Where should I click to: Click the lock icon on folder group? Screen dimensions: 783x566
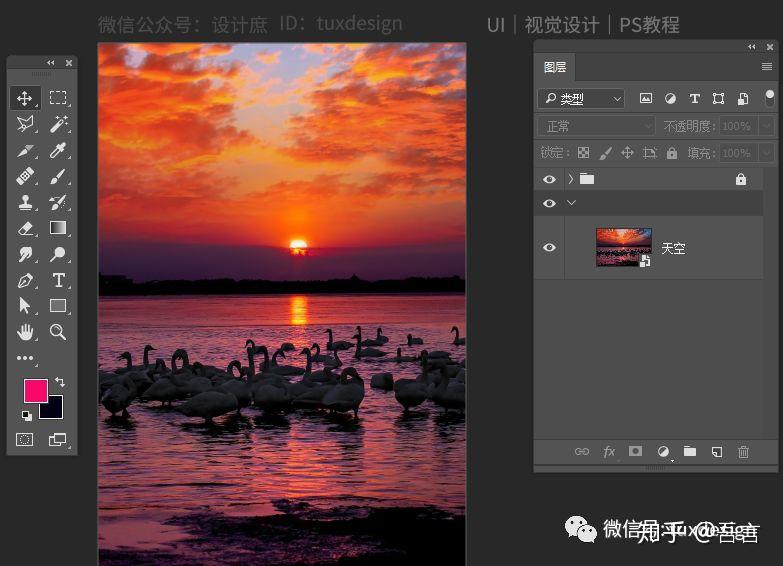(741, 179)
